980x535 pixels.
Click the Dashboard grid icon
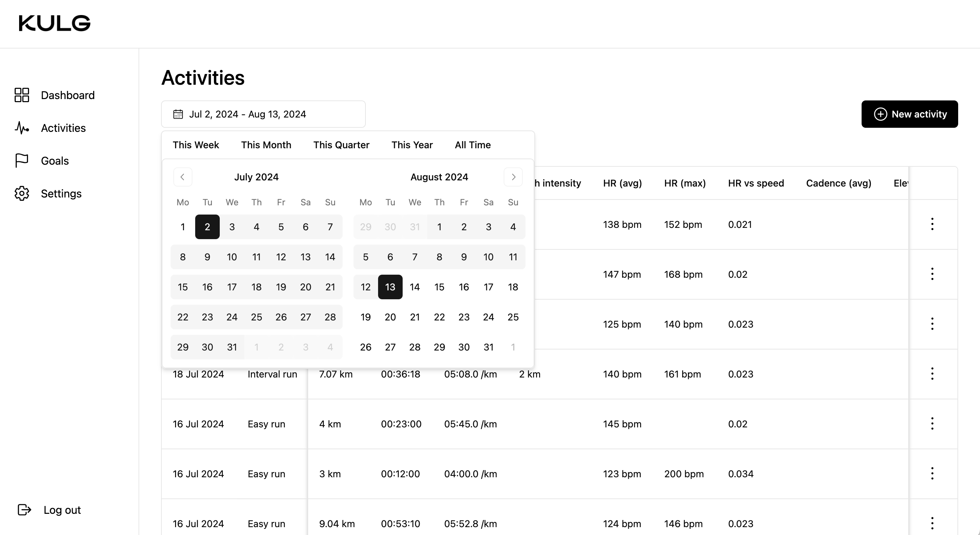[x=22, y=95]
